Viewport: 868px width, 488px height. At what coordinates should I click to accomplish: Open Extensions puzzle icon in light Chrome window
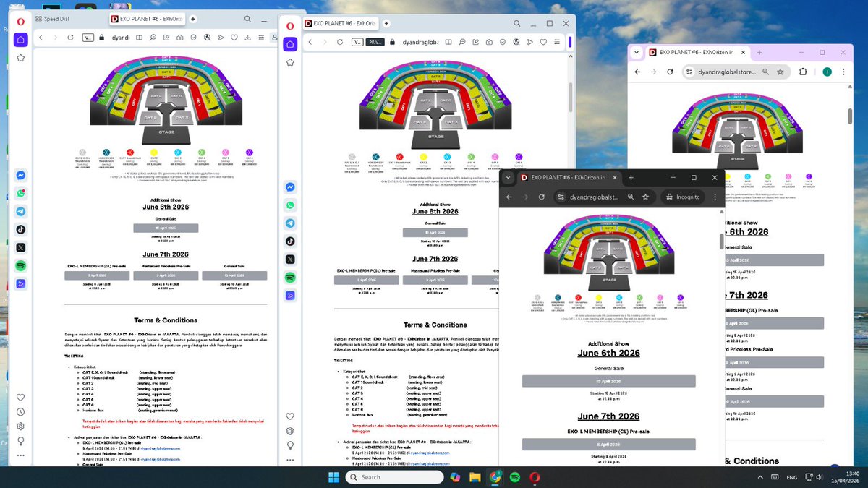tap(803, 72)
